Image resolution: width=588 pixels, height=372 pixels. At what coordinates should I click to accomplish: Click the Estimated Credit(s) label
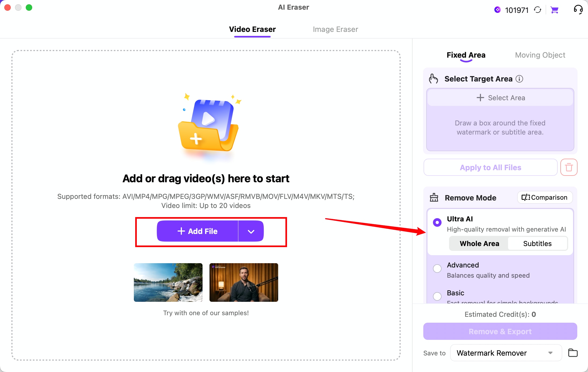pyautogui.click(x=500, y=314)
